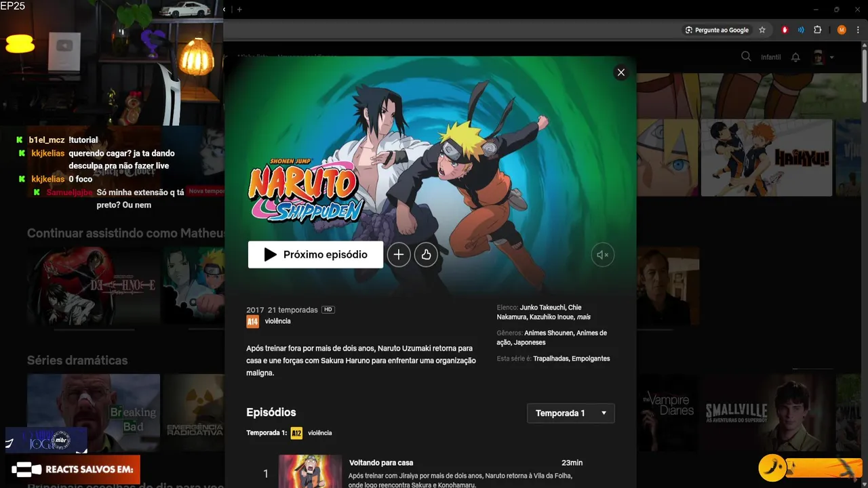Click the Samueljajbe chat username
The width and height of the screenshot is (868, 488).
point(70,192)
